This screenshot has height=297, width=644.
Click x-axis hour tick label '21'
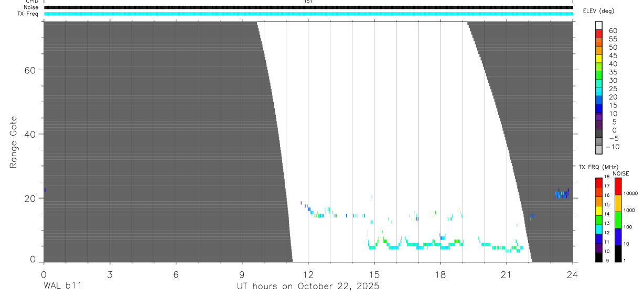(506, 274)
